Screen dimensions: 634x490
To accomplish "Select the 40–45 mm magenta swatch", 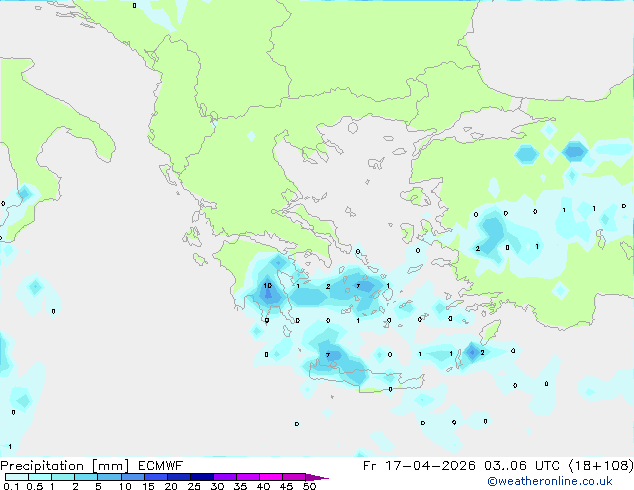I will pyautogui.click(x=271, y=477).
